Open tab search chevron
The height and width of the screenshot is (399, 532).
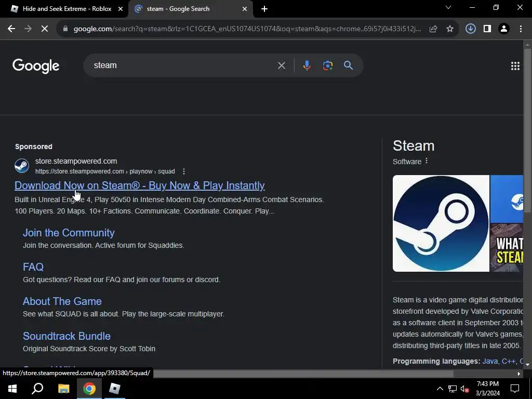pyautogui.click(x=448, y=7)
